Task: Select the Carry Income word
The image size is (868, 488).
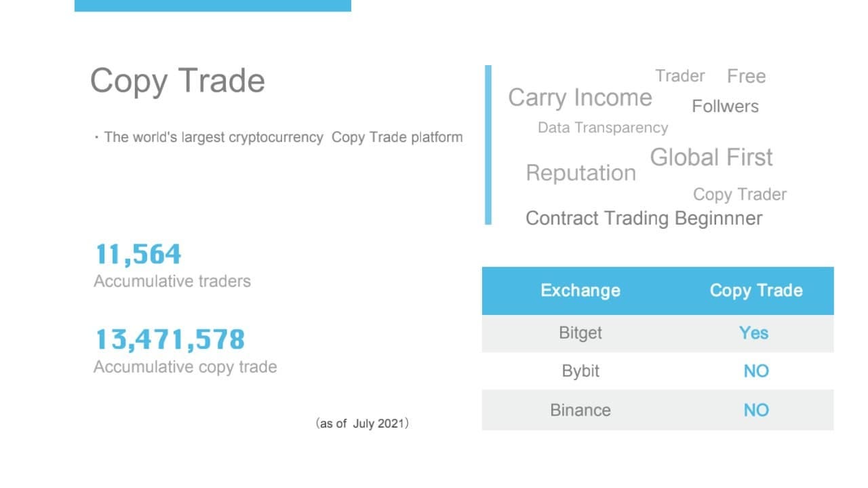Action: click(x=580, y=98)
